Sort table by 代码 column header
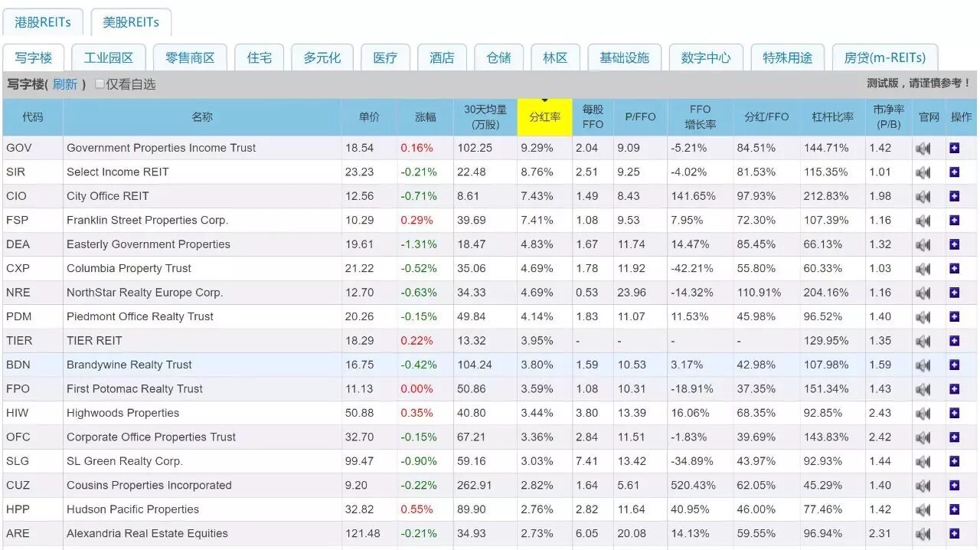 33,117
